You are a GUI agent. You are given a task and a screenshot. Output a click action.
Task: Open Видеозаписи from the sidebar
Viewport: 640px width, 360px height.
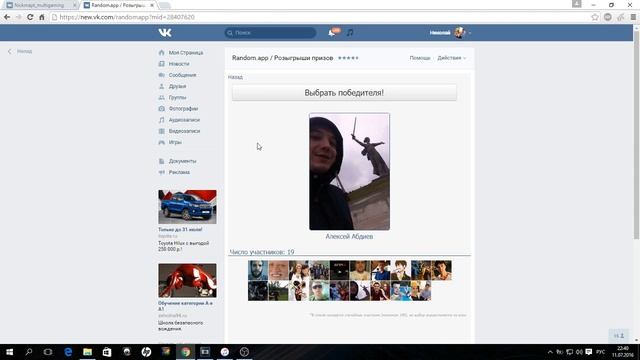point(184,131)
